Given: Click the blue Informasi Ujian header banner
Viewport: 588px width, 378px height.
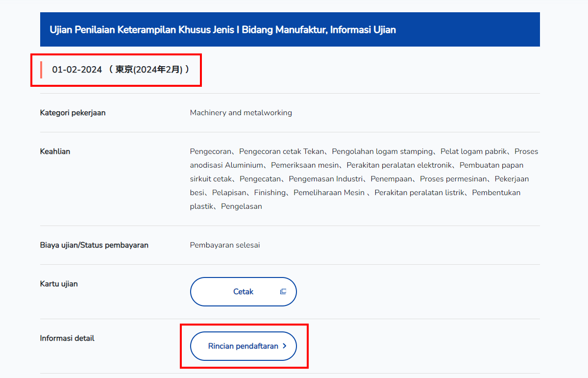Looking at the screenshot, I should click(x=290, y=29).
